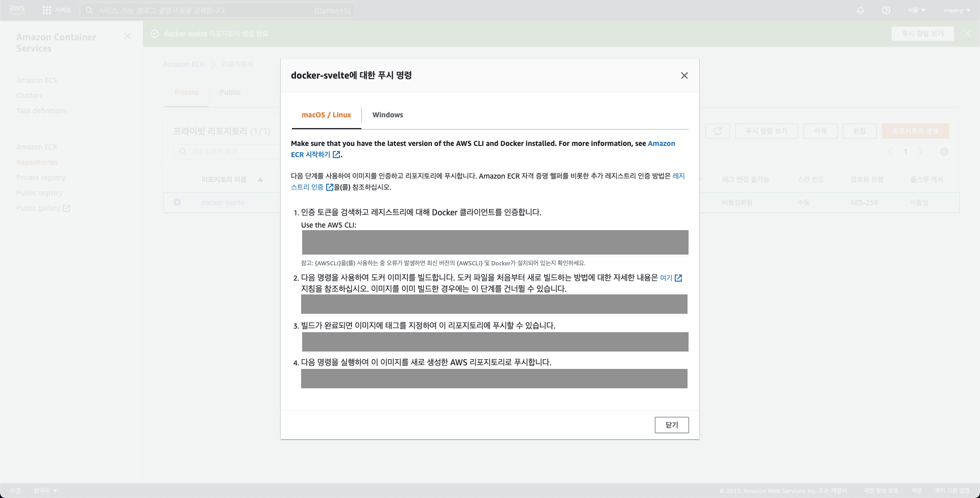Image resolution: width=980 pixels, height=498 pixels.
Task: Click the 의견 feedback footer link
Action: (16, 491)
